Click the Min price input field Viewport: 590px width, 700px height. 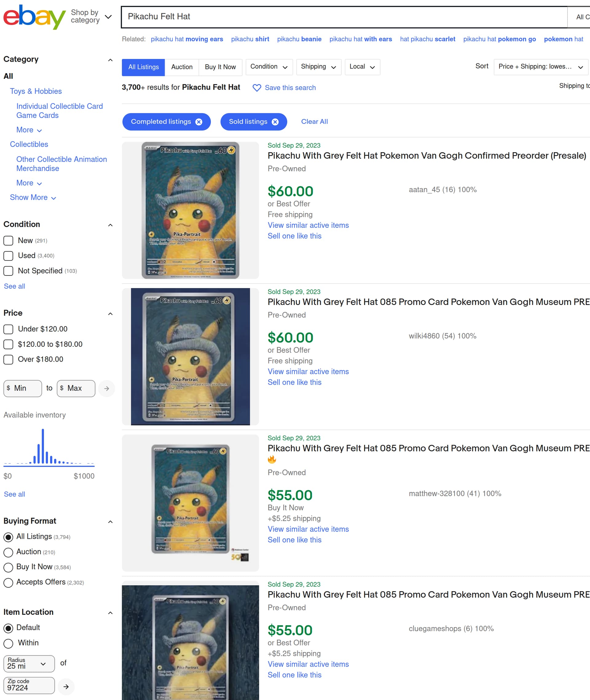click(x=23, y=389)
